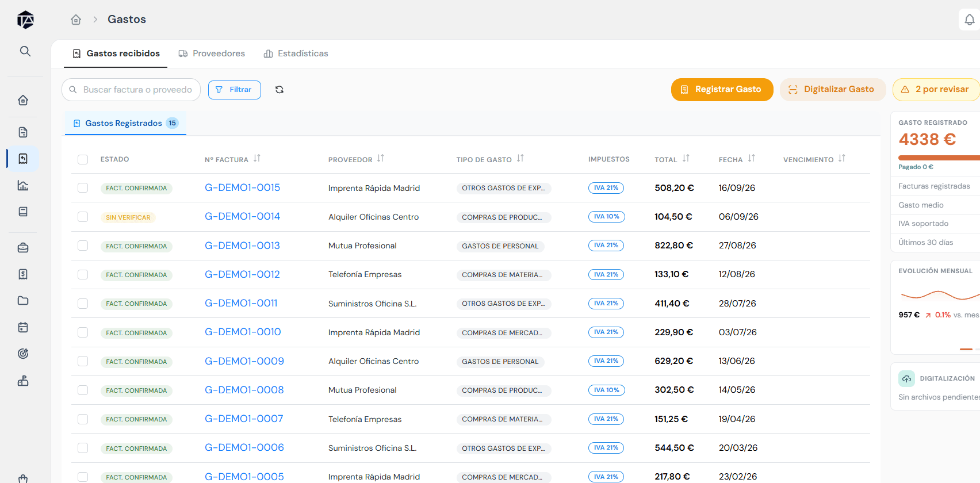This screenshot has width=980, height=483.
Task: Open the 2 por revisar alert
Action: 936,90
